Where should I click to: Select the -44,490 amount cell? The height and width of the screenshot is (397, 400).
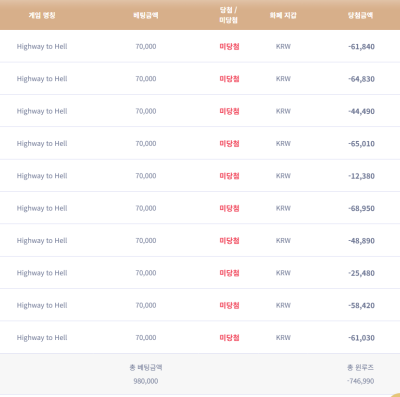(361, 111)
